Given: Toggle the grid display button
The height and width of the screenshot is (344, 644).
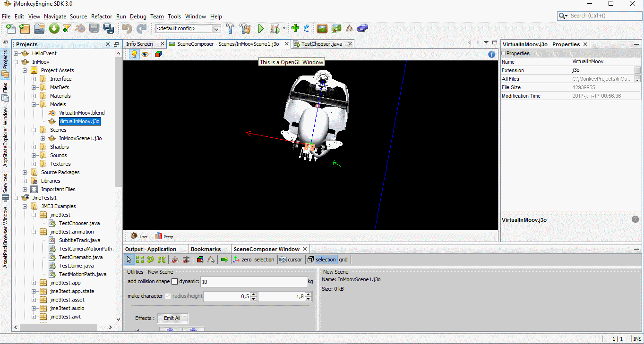Looking at the screenshot, I should point(343,260).
